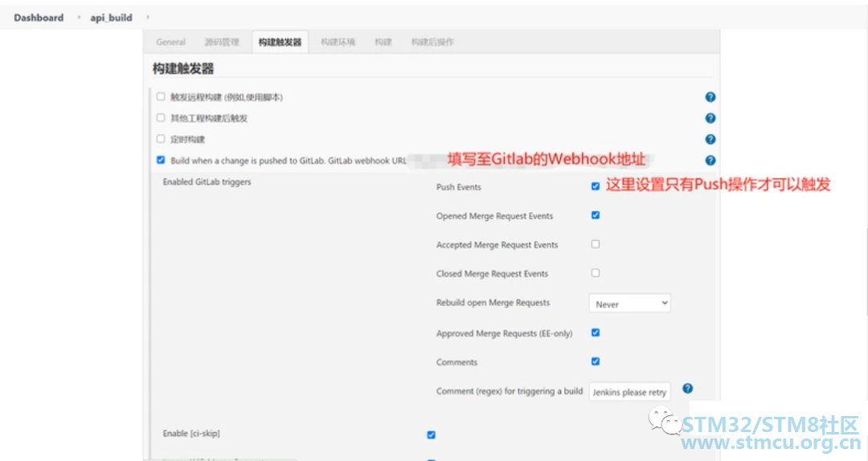Enable Closed Merge Request Events checkbox
The image size is (868, 461).
point(595,273)
